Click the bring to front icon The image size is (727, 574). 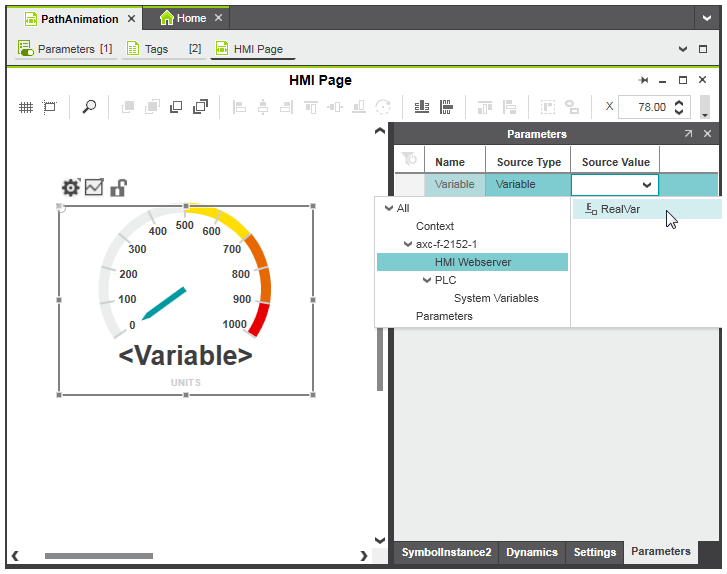pyautogui.click(x=200, y=107)
